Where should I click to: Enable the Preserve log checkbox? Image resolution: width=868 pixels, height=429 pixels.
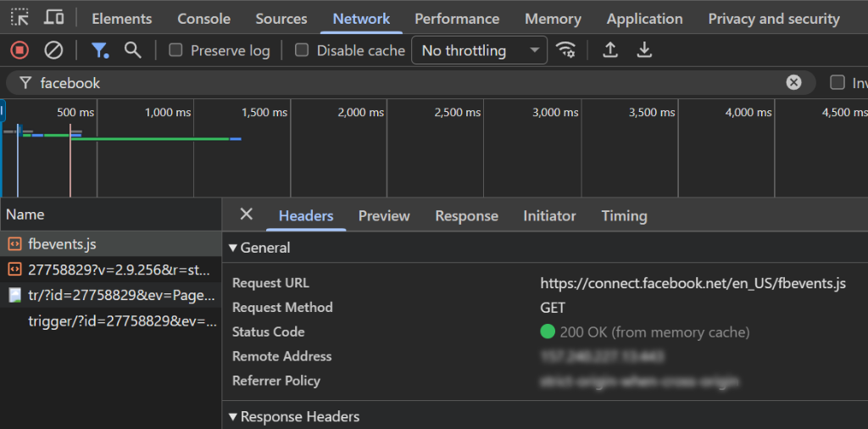[x=176, y=50]
